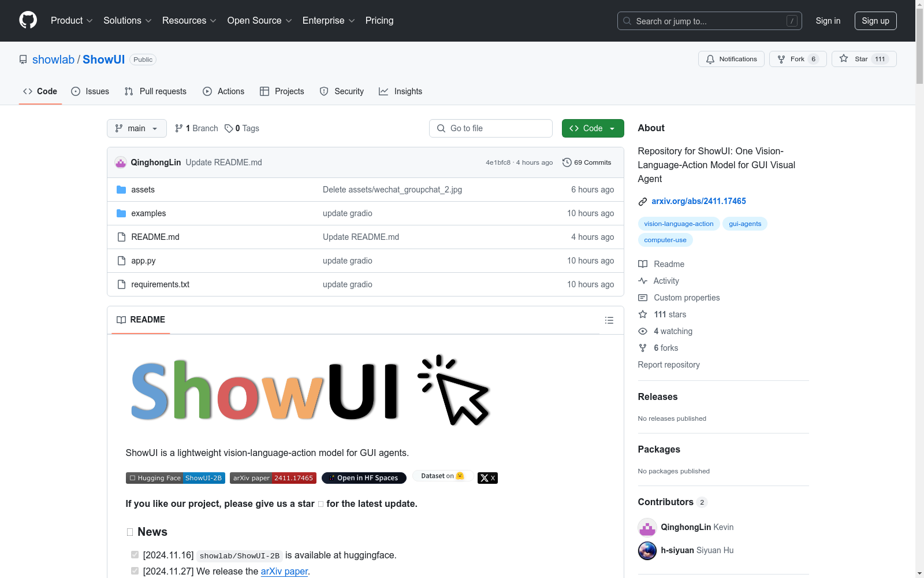Viewport: 924px width, 578px height.
Task: Open the Resources dropdown
Action: 189,20
